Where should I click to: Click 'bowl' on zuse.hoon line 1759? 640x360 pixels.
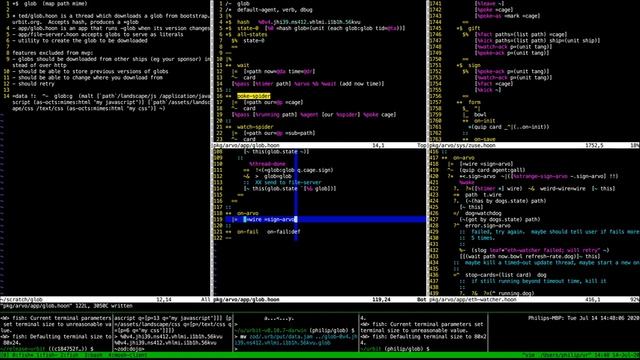click(480, 115)
